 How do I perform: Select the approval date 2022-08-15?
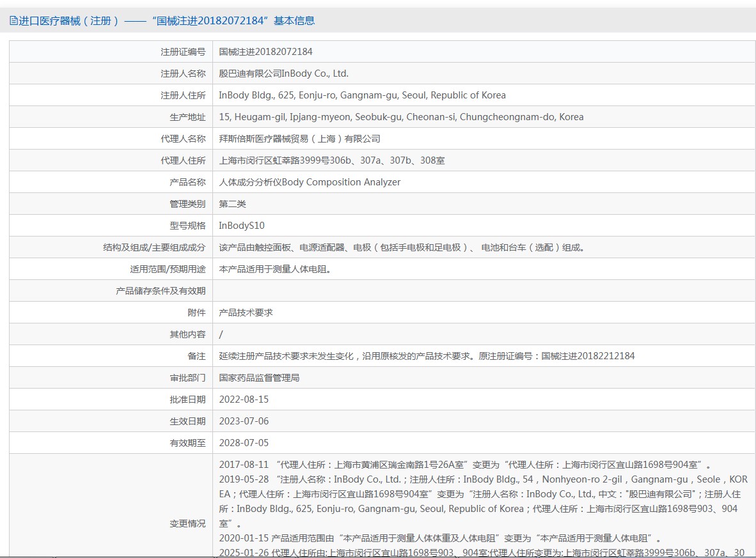pos(244,399)
